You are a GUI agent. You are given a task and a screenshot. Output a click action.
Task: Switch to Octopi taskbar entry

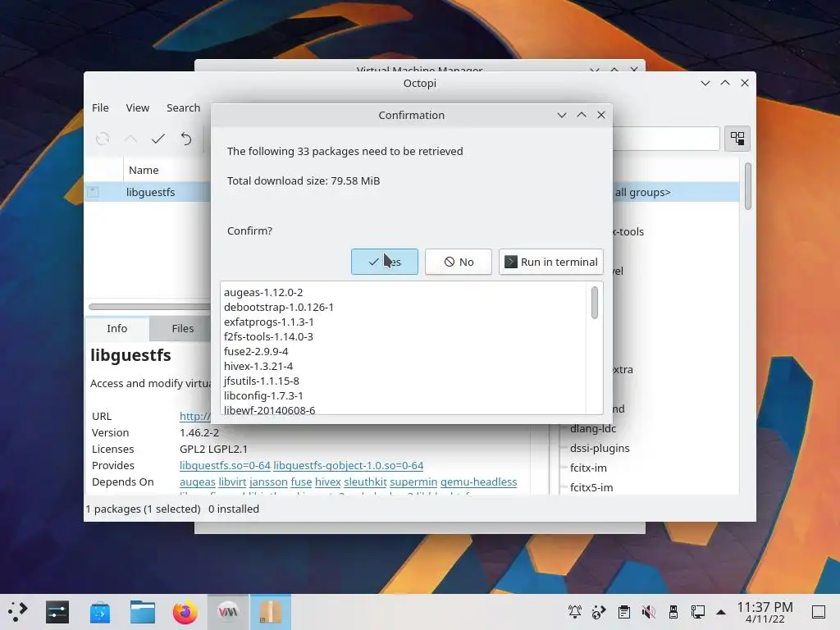[271, 612]
